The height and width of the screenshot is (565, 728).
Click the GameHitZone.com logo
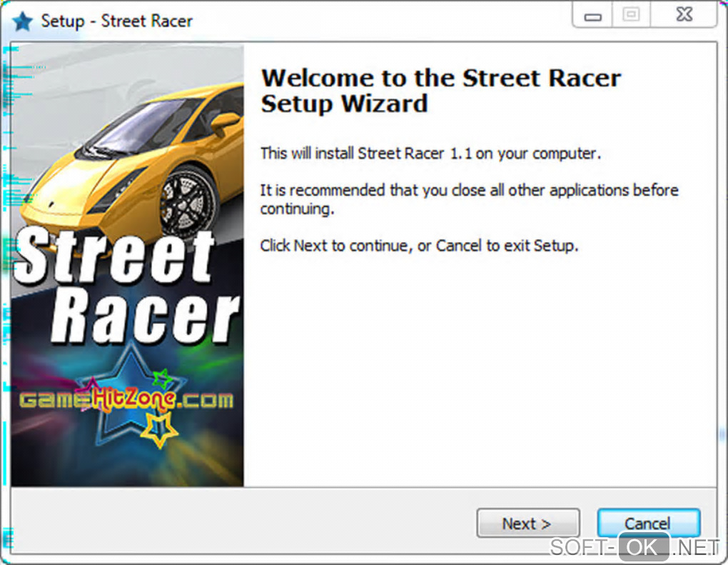(126, 399)
